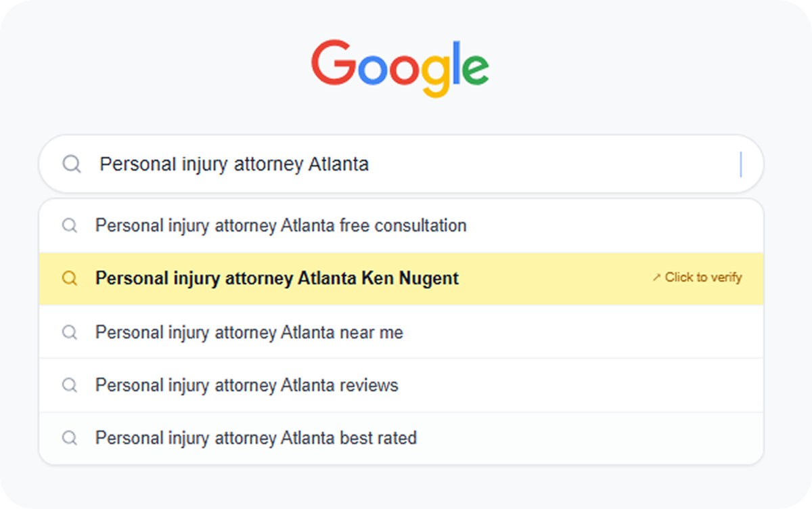Click the search icon beside 'reviews' suggestion
812x509 pixels.
tap(70, 385)
